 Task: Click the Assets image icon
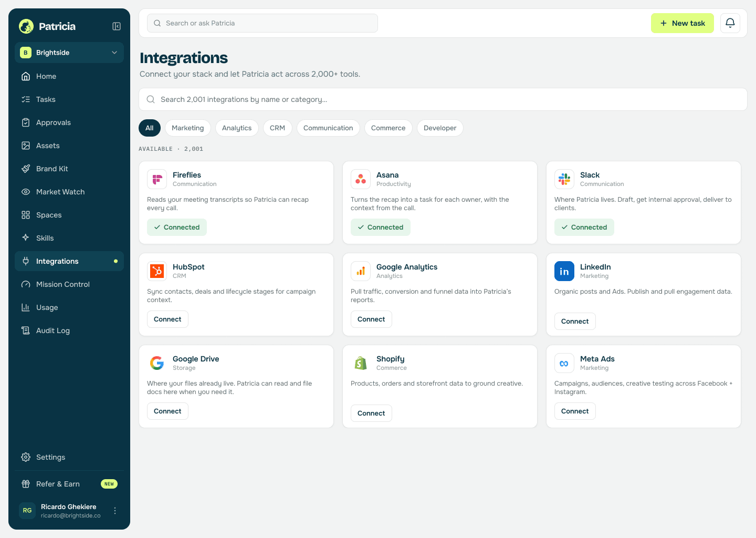[x=26, y=146]
